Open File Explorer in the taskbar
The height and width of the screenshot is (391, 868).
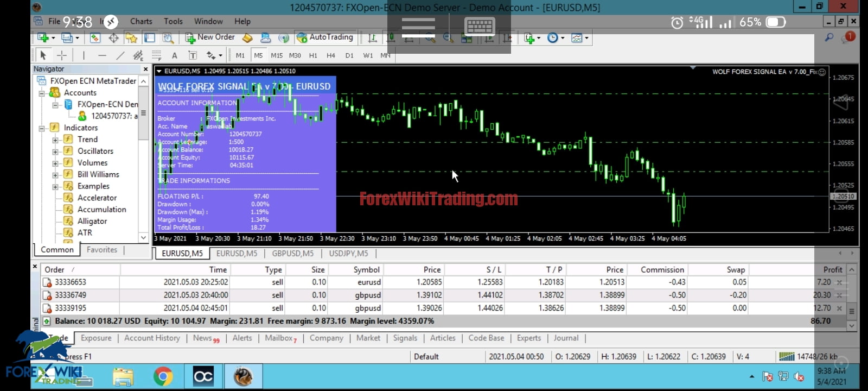click(x=123, y=376)
